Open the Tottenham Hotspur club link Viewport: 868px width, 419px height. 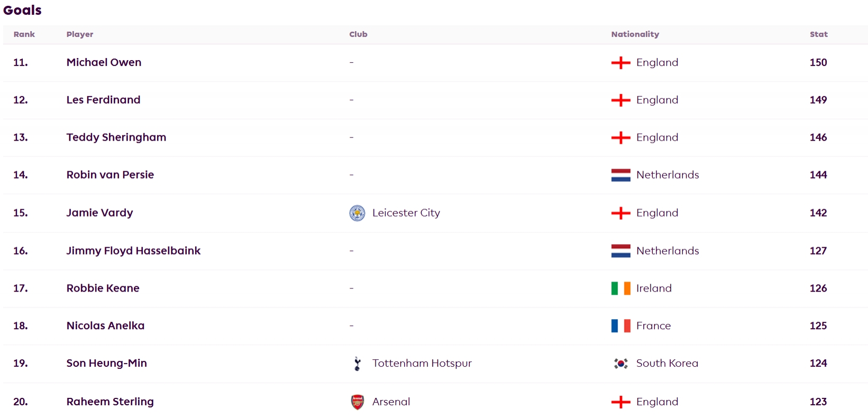pos(422,364)
